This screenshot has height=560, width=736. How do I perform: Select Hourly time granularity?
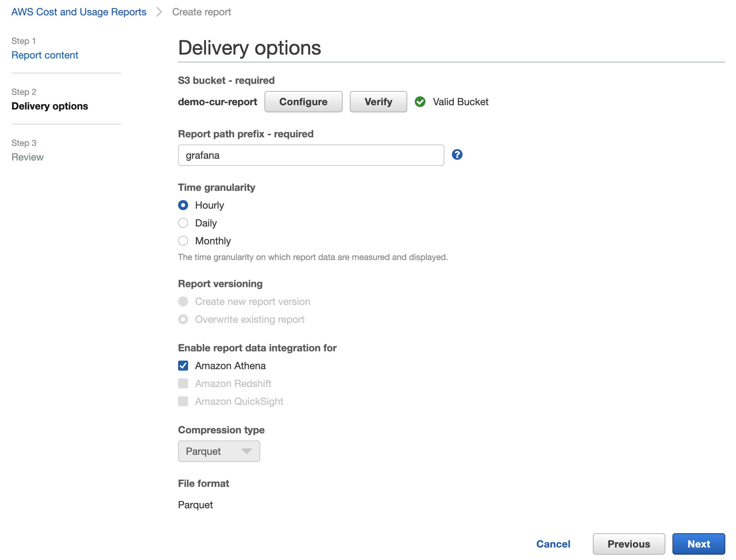click(x=183, y=205)
